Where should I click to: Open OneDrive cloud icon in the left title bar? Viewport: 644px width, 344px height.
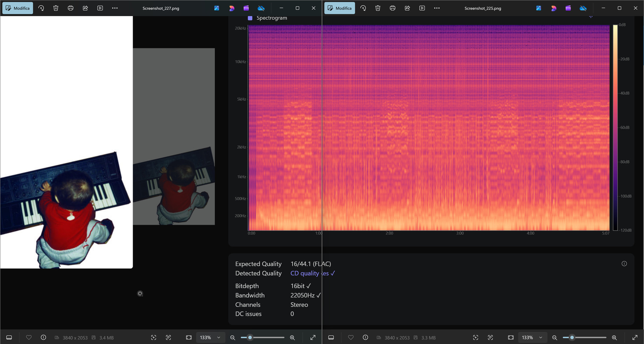261,8
